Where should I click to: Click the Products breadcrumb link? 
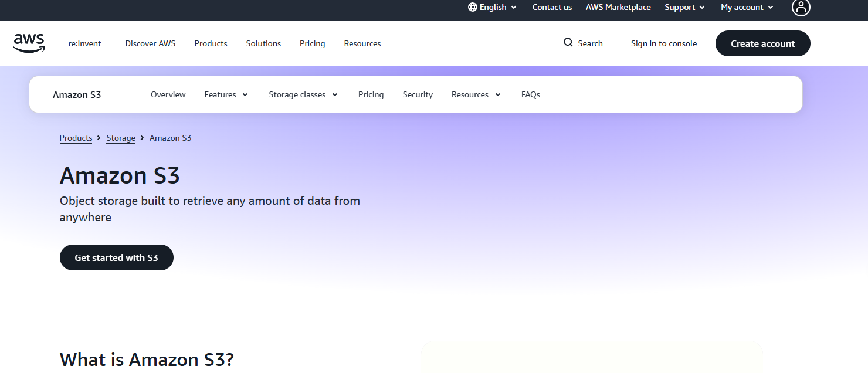[x=76, y=138]
